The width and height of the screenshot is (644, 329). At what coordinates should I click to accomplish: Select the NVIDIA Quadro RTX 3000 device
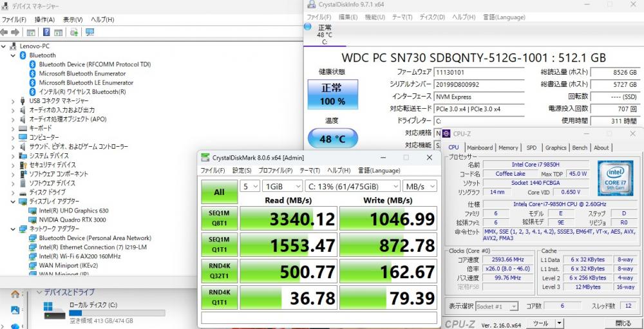tap(73, 220)
